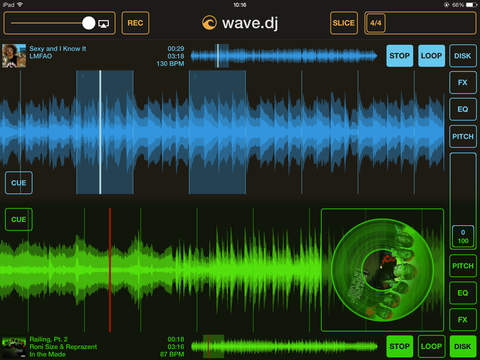Adjust the master volume slider knob
480x360 pixels.
pos(89,23)
